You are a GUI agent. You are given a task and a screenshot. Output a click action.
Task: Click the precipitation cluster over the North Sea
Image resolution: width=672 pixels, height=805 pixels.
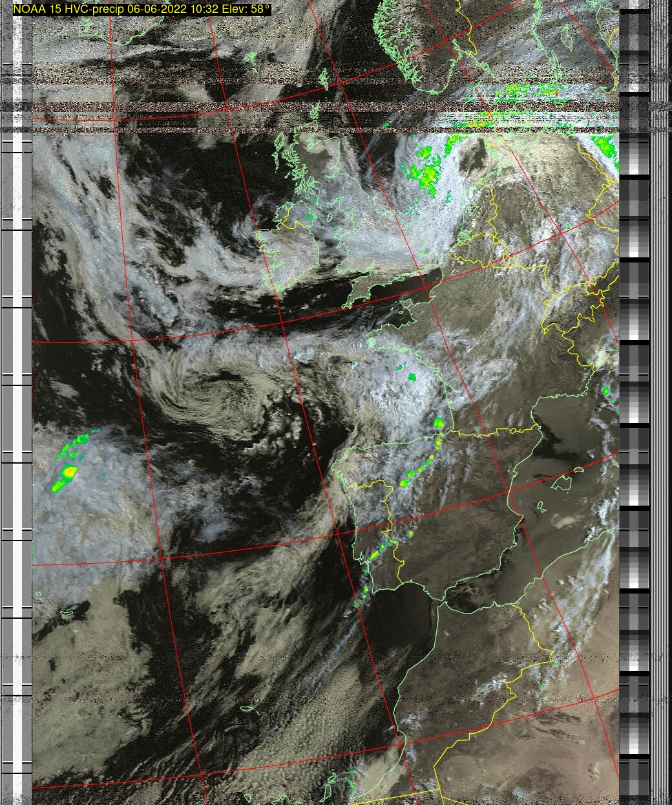[x=426, y=171]
